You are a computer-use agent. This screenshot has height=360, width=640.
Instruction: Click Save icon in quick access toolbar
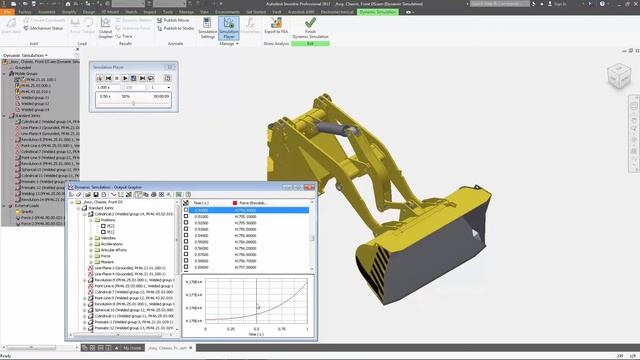click(33, 4)
